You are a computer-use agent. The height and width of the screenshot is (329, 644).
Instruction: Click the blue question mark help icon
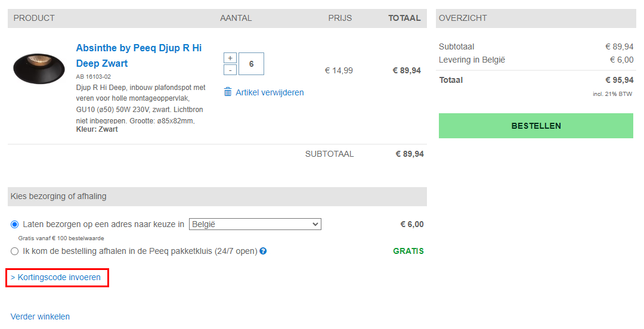point(263,251)
